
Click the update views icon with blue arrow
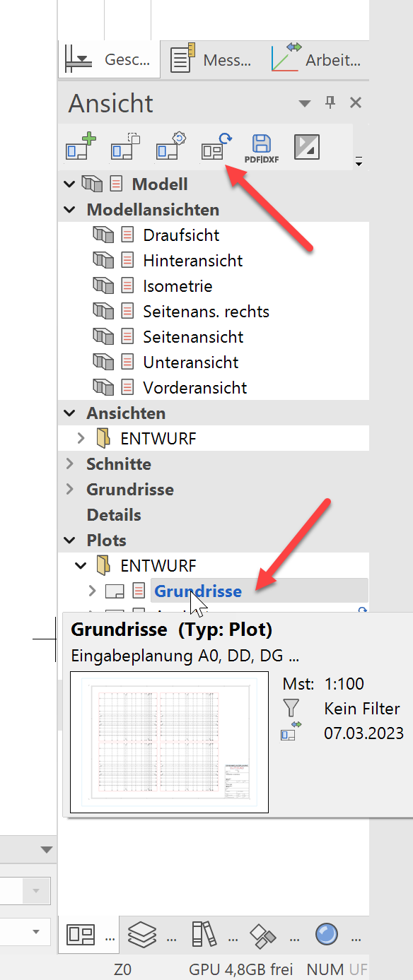click(216, 146)
